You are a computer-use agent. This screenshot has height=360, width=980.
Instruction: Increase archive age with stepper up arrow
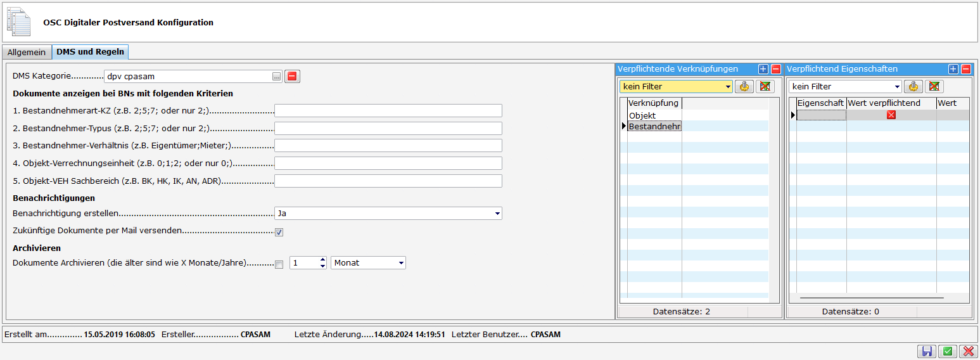[x=322, y=259]
